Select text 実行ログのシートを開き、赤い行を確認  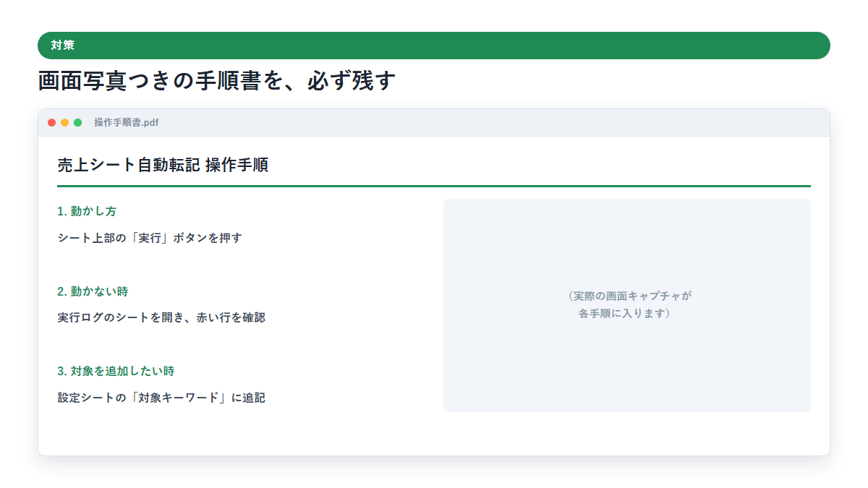click(x=161, y=317)
